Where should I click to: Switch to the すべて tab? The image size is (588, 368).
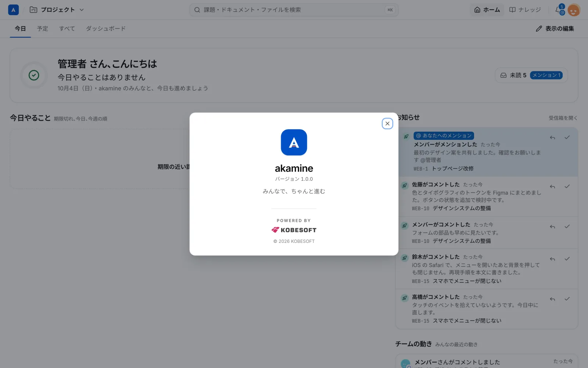click(x=67, y=29)
